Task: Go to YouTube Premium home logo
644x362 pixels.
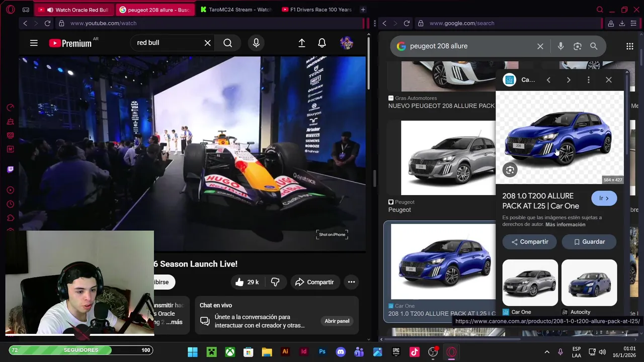Action: pos(70,43)
